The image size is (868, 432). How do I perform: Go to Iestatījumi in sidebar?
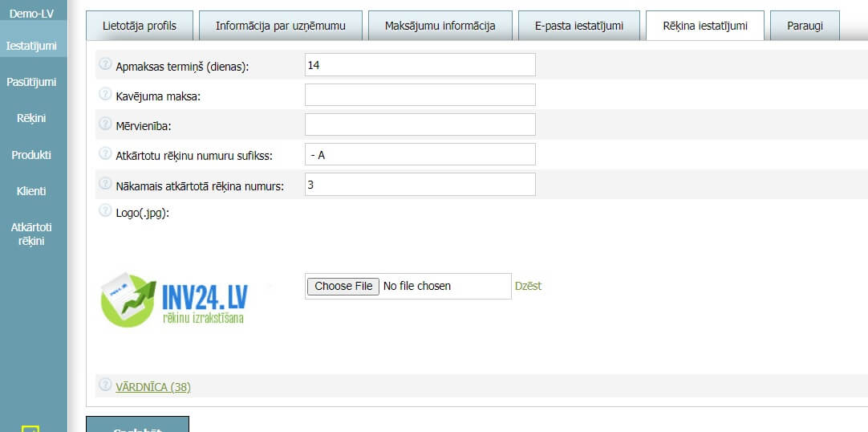(31, 46)
